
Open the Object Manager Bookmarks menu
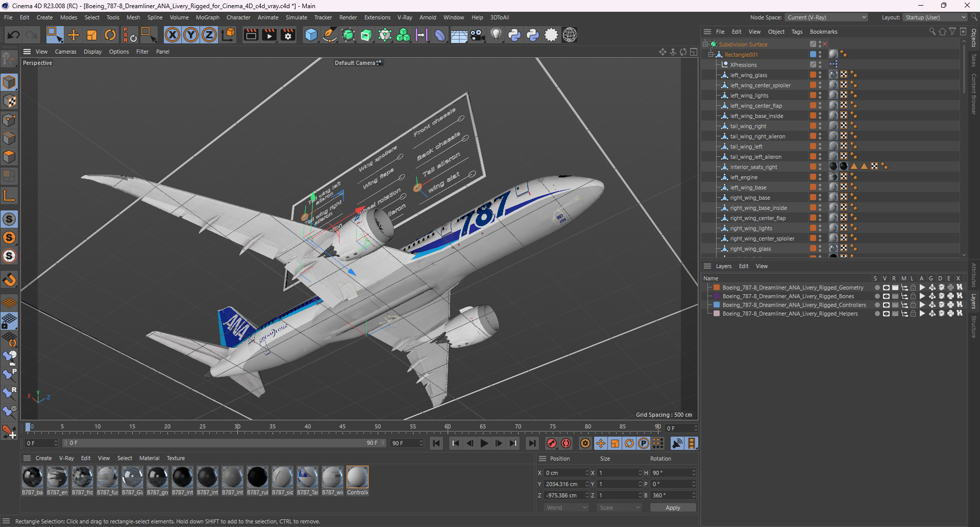[823, 32]
